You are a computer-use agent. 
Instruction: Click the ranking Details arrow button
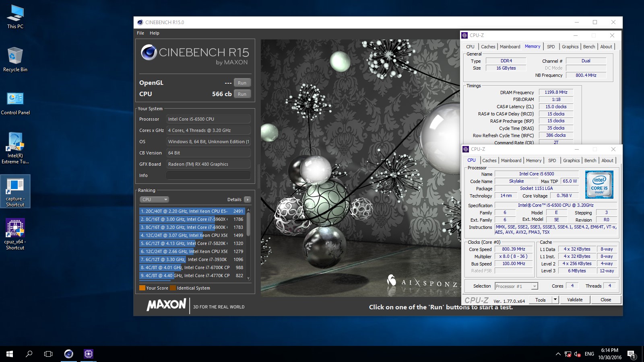248,200
